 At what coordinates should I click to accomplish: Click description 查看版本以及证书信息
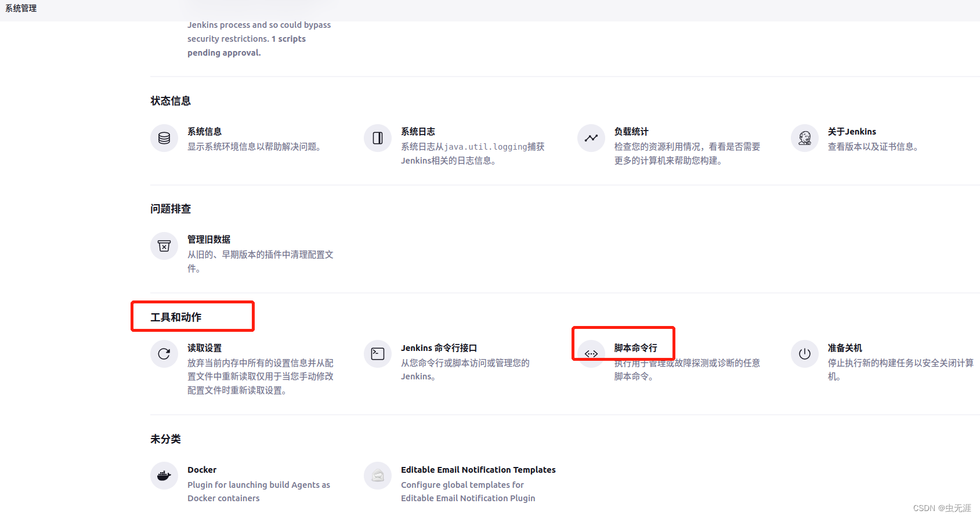tap(874, 147)
